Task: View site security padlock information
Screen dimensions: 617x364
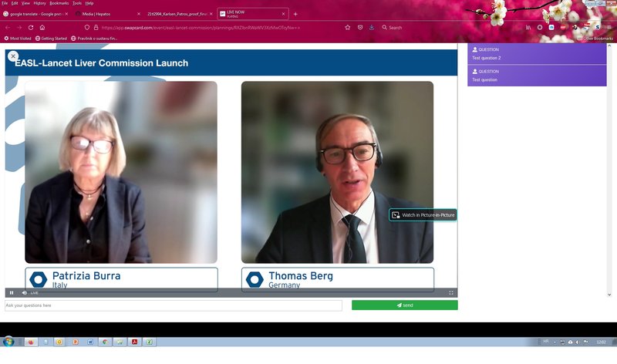Action: coord(96,28)
